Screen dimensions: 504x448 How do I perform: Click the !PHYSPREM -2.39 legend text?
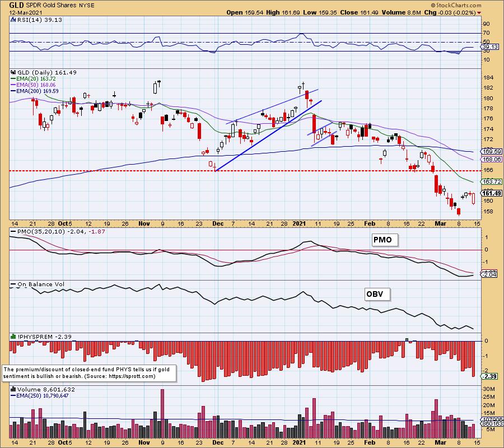tap(45, 337)
